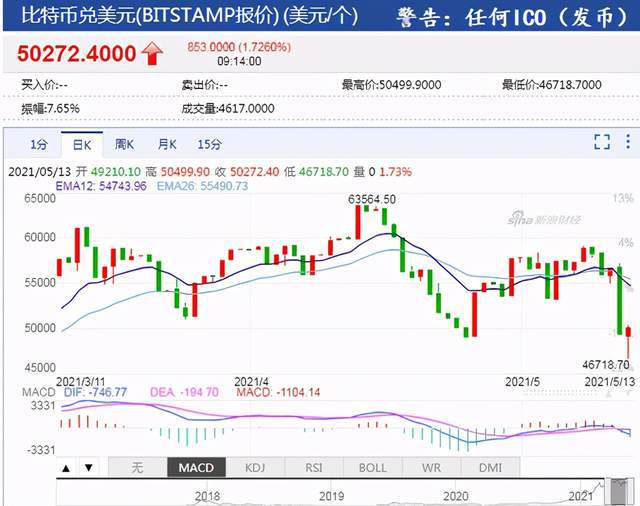
Task: Click the 46718.70 low price label on chart
Action: [x=606, y=364]
